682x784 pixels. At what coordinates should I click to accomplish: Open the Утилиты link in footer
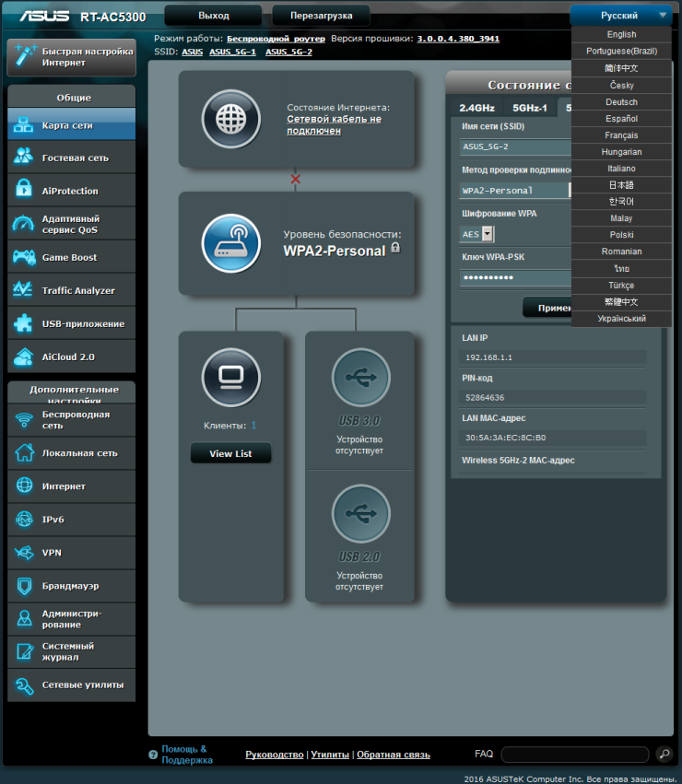330,755
